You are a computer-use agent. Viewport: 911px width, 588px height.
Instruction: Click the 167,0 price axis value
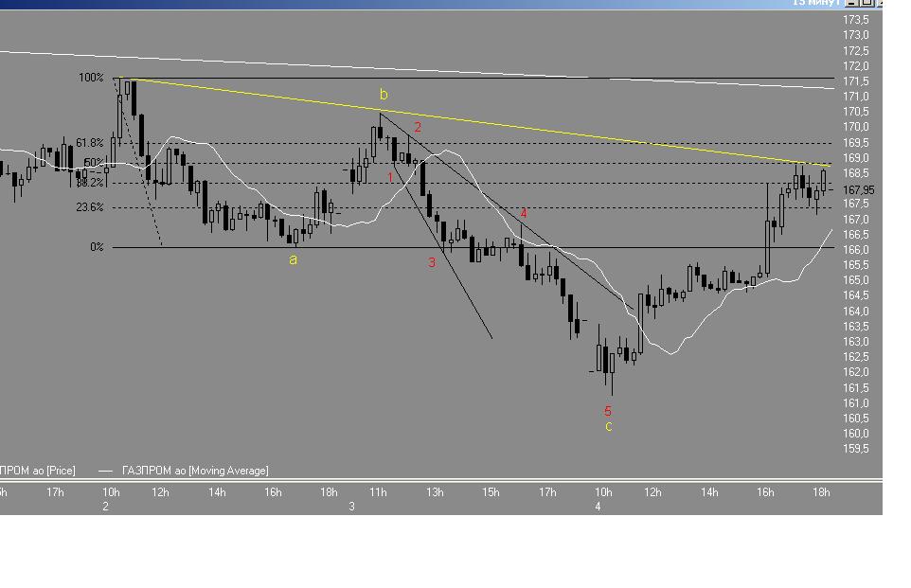pyautogui.click(x=856, y=220)
